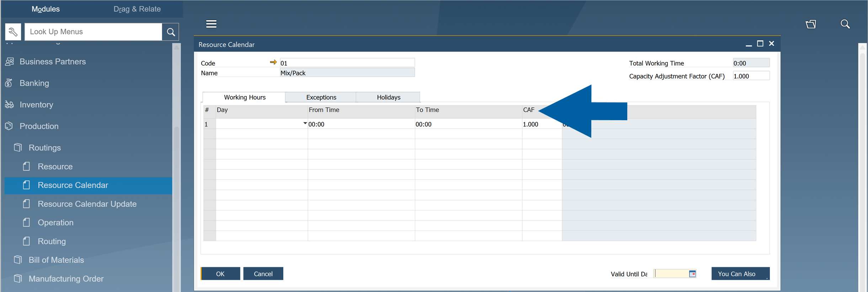The width and height of the screenshot is (868, 292).
Task: Open the Exceptions tab
Action: tap(321, 97)
